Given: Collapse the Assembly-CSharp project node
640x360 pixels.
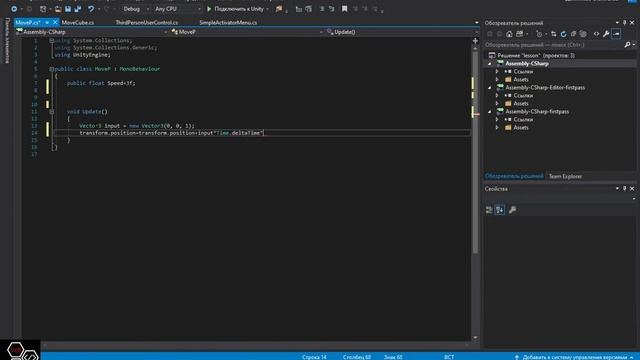Looking at the screenshot, I should (x=490, y=64).
